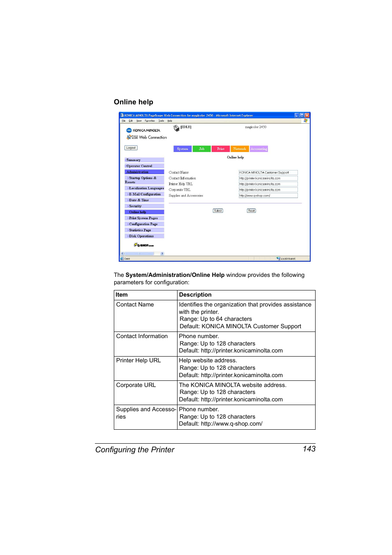The height and width of the screenshot is (555, 392).
Task: Open Disk Operations link
Action: (x=144, y=236)
